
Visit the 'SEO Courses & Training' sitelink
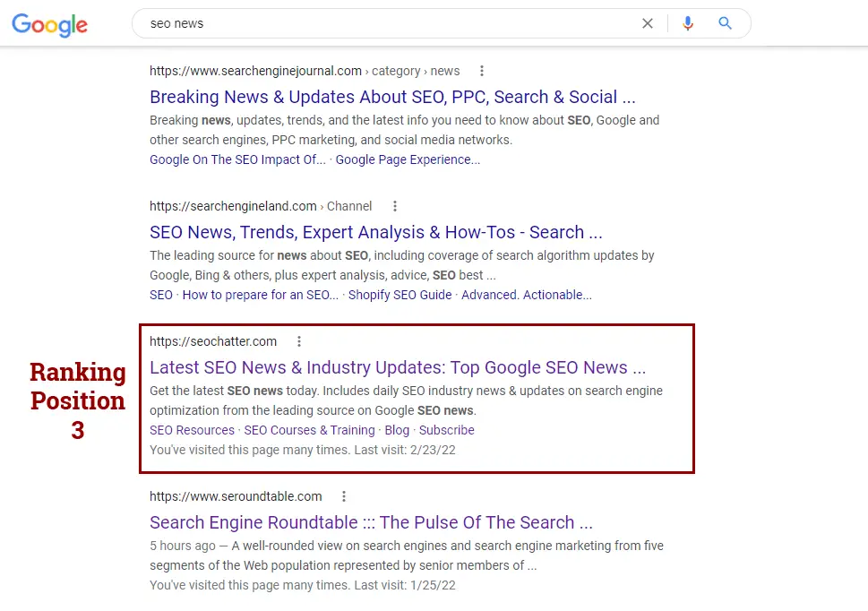309,430
